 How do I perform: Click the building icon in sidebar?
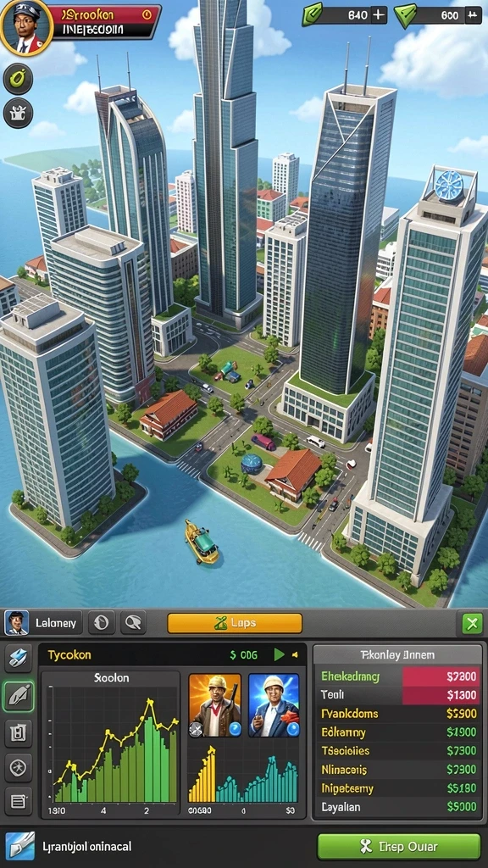pos(19,733)
